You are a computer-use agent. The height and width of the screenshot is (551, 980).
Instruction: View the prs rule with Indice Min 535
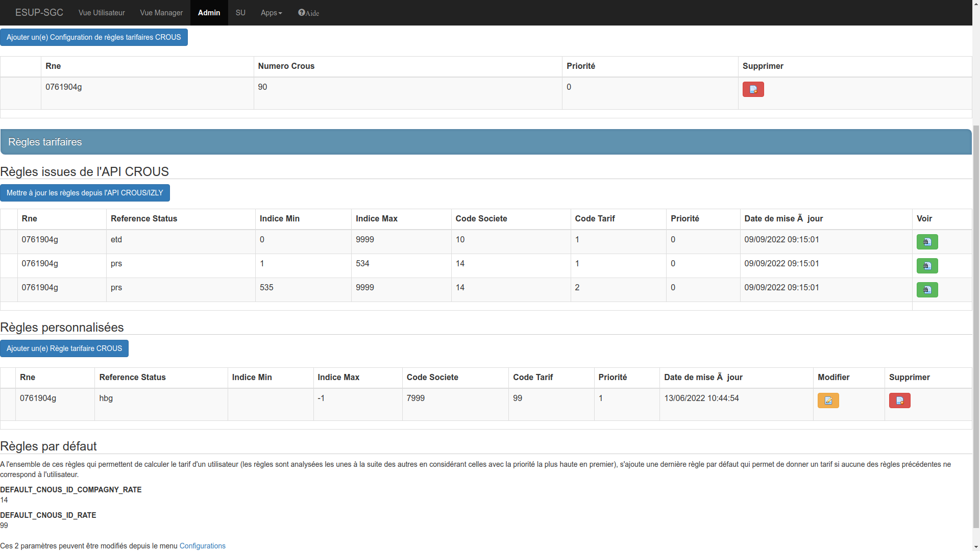click(927, 290)
